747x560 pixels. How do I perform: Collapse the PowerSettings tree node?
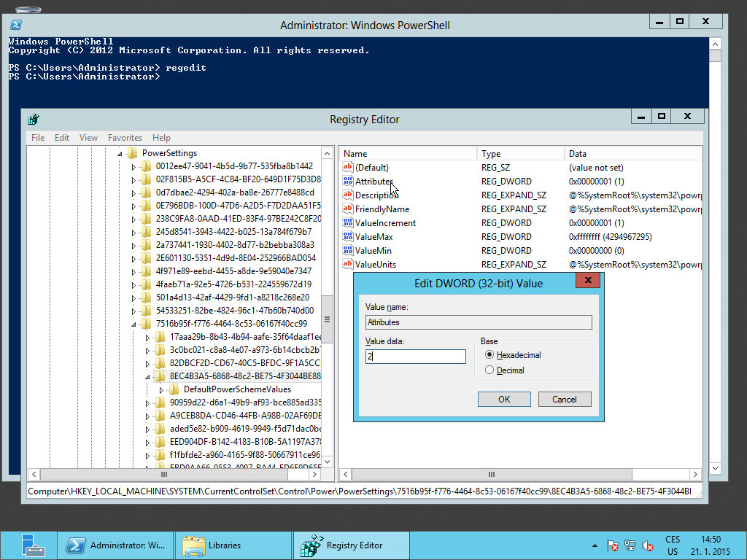[x=120, y=154]
